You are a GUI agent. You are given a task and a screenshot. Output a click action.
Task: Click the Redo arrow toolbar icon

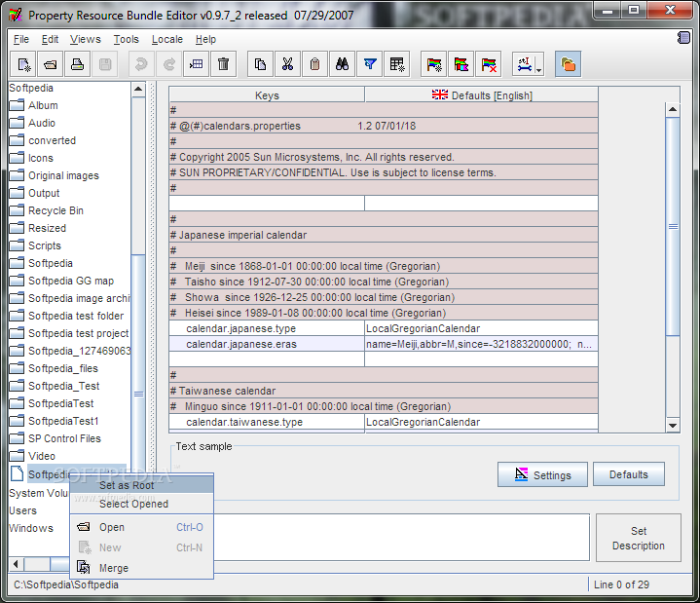coord(168,64)
